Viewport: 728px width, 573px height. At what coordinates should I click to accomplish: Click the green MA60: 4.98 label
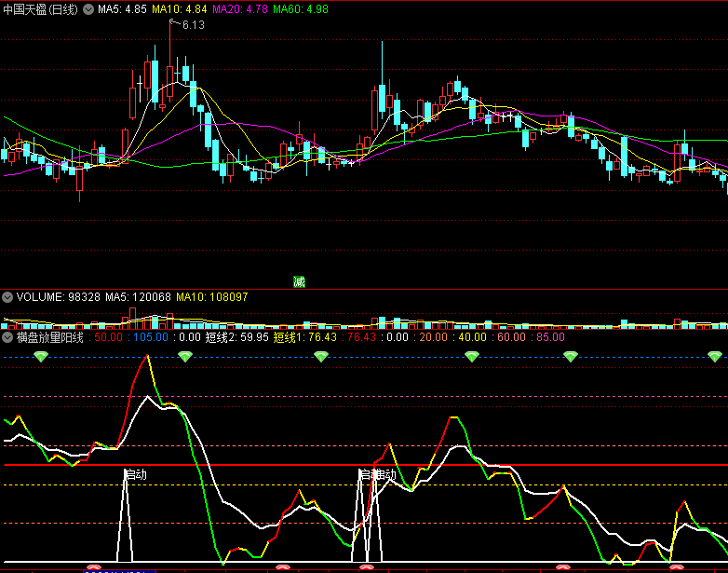301,9
